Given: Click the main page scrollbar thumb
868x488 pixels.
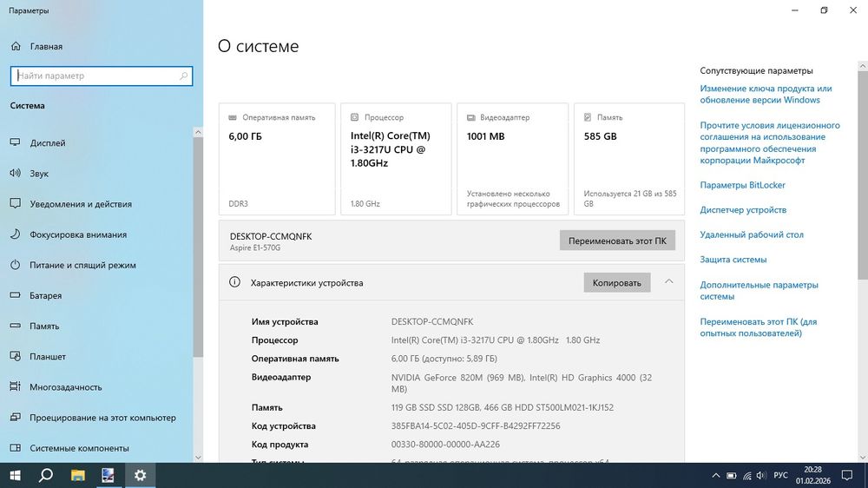Looking at the screenshot, I should point(863,175).
